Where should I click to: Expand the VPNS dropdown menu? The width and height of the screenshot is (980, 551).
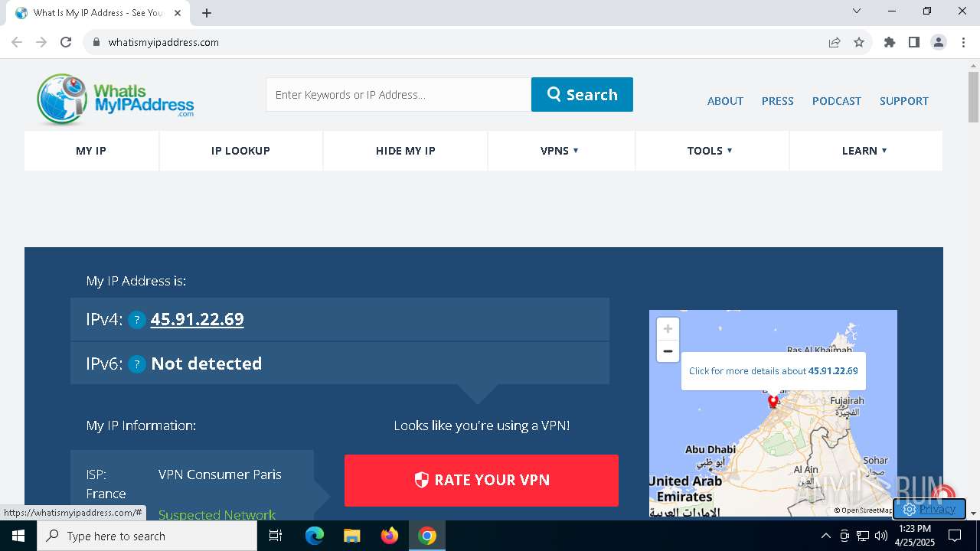560,151
